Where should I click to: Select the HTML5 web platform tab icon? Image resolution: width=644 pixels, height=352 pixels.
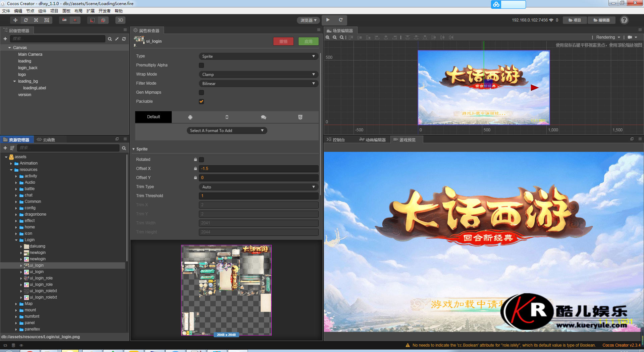click(x=300, y=117)
